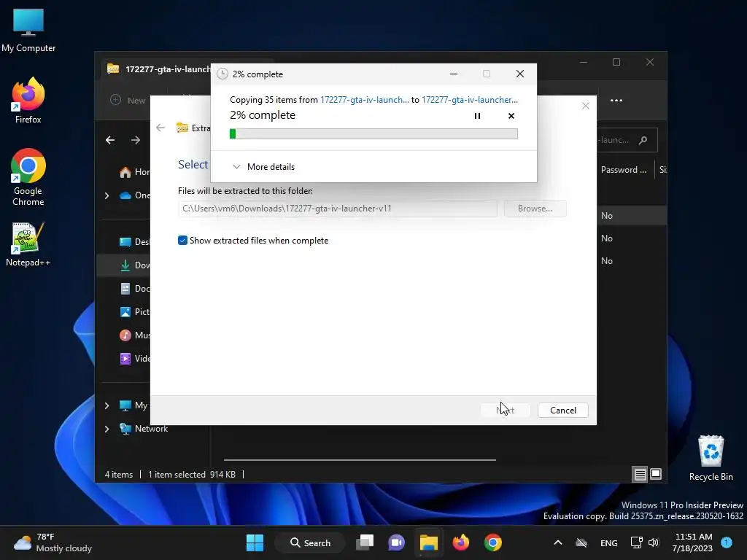Open the volume speaker tray icon
The height and width of the screenshot is (560, 747).
click(x=654, y=542)
